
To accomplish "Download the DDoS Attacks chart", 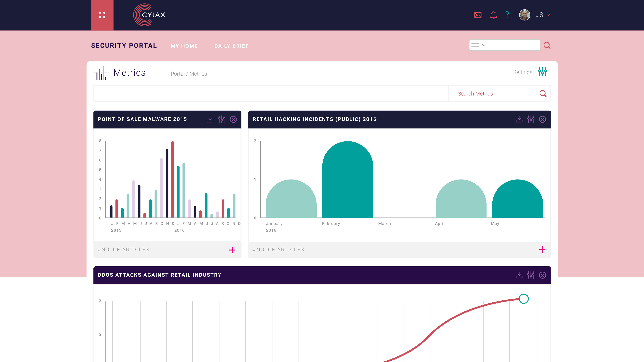I will point(519,275).
